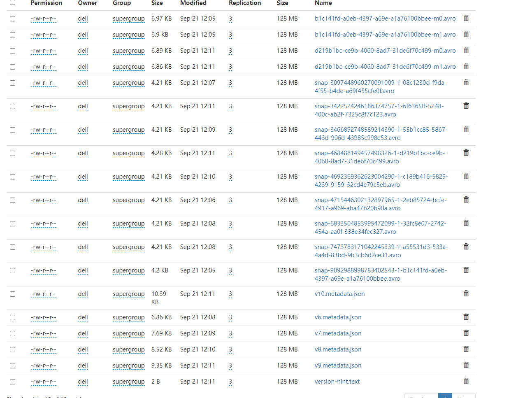Sort table by Owner column header

(87, 3)
